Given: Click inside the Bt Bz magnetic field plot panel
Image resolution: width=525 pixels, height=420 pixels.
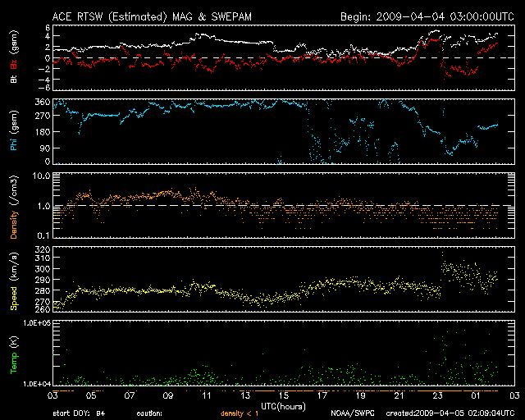Looking at the screenshot, I should (284, 57).
